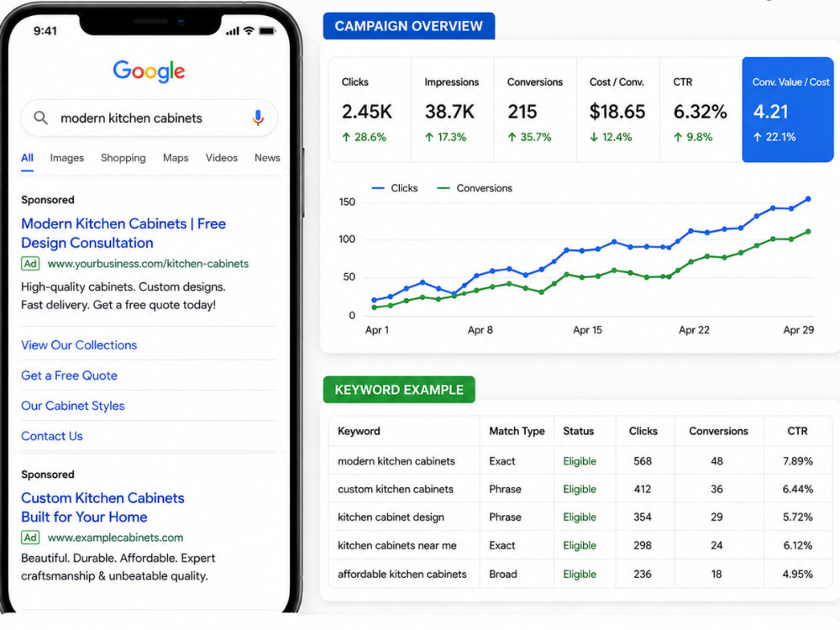The width and height of the screenshot is (840, 630).
Task: Click inside the modern kitchen cabinets search box
Action: (149, 118)
